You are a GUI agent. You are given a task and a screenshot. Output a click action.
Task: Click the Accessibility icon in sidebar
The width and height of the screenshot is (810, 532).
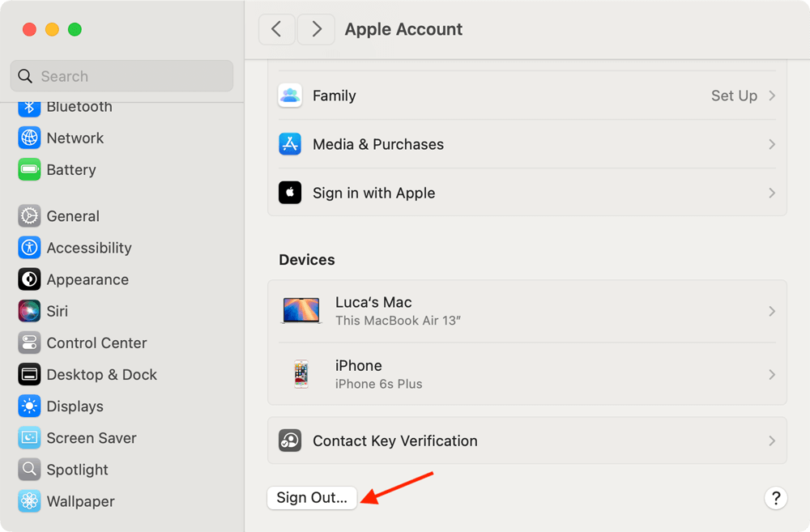[29, 248]
